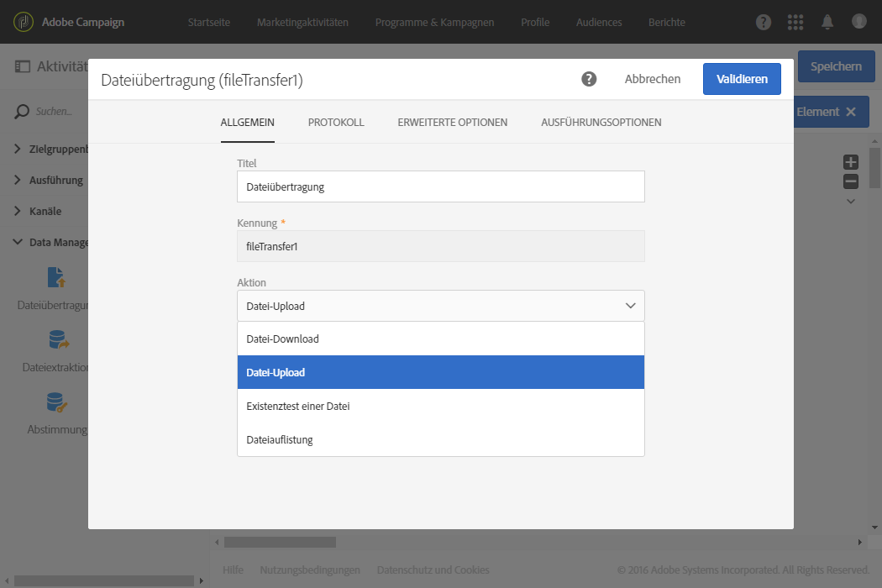
Task: Click the help icon in dialog header
Action: 589,79
